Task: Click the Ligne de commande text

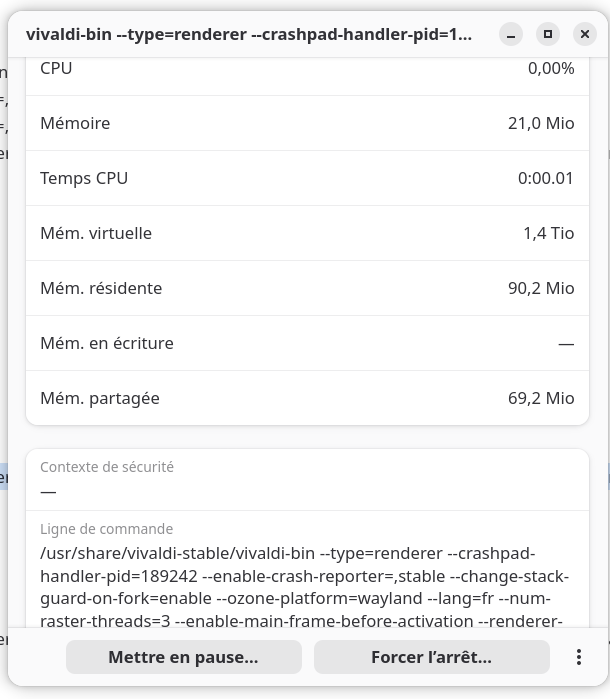Action: tap(304, 587)
